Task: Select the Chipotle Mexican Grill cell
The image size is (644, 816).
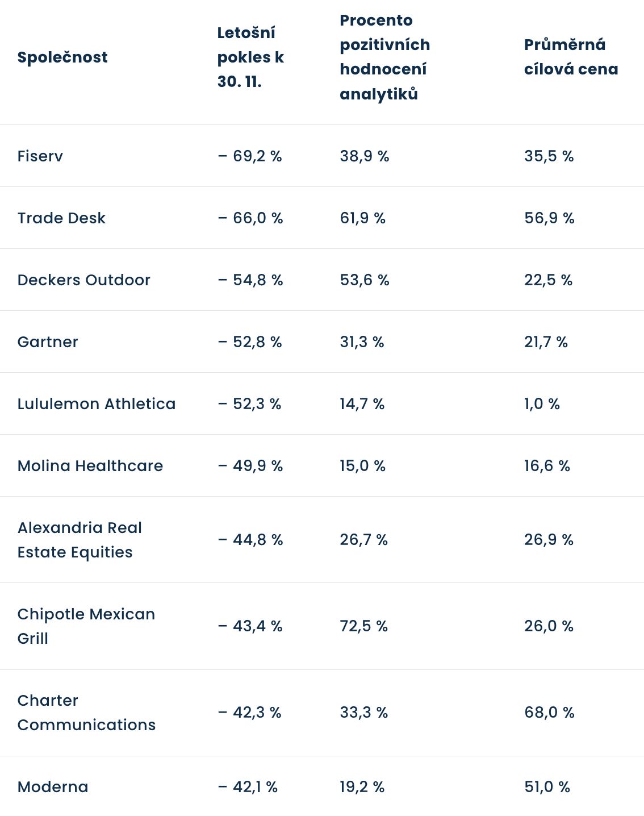Action: tap(86, 626)
